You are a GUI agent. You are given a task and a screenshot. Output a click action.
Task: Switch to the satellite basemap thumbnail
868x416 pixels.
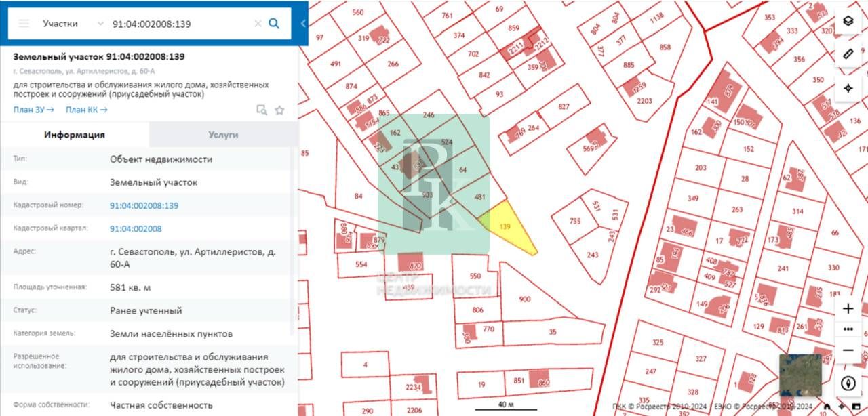tap(800, 375)
